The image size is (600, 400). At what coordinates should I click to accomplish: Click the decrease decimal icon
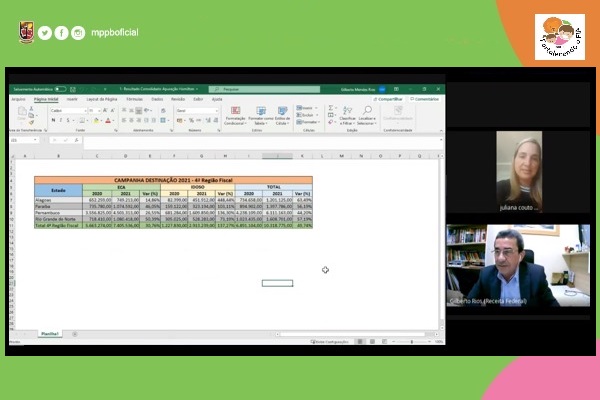215,120
